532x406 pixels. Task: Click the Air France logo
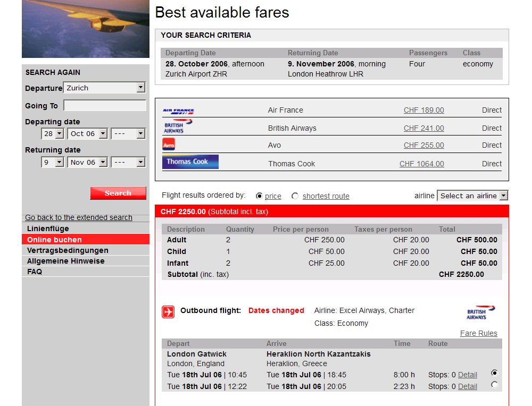coord(178,111)
